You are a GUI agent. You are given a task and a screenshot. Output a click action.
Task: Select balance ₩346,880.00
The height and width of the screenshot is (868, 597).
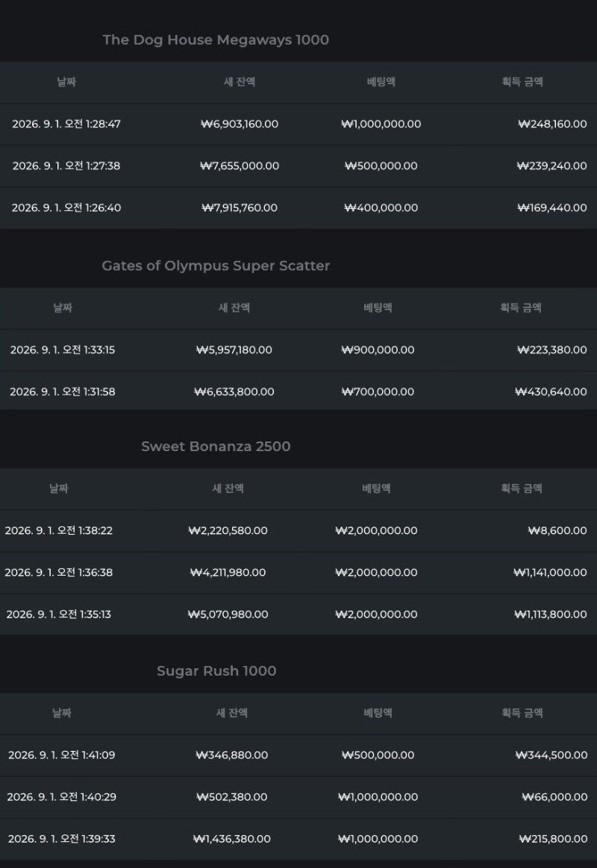231,755
